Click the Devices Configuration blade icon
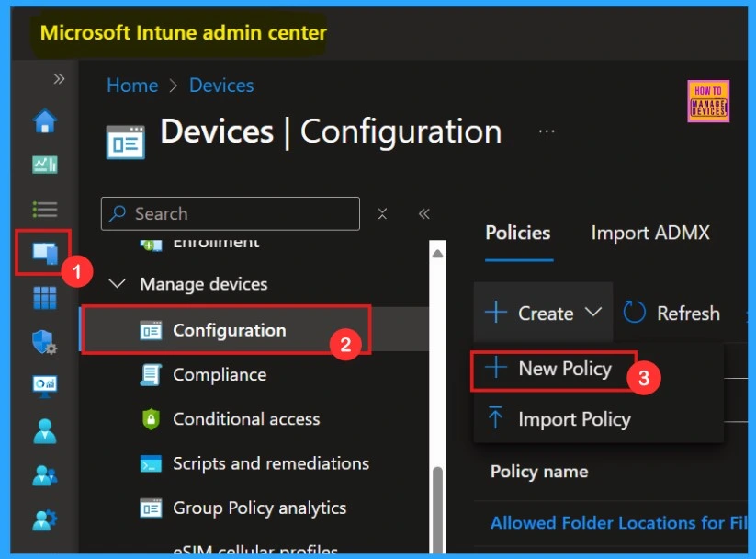This screenshot has height=559, width=756. [x=125, y=142]
